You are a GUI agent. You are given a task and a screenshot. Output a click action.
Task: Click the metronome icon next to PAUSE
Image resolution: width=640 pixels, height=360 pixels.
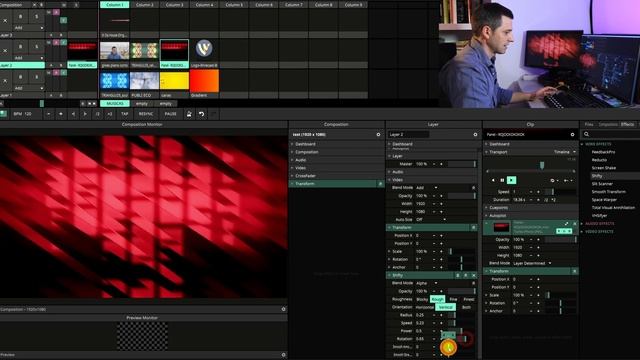189,114
